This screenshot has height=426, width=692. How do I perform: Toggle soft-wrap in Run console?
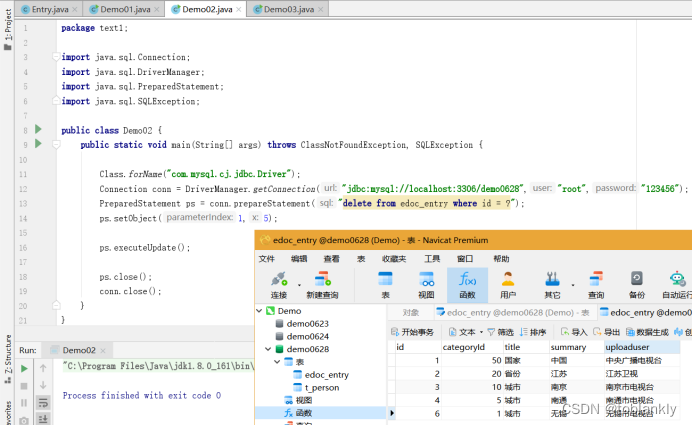click(x=43, y=403)
